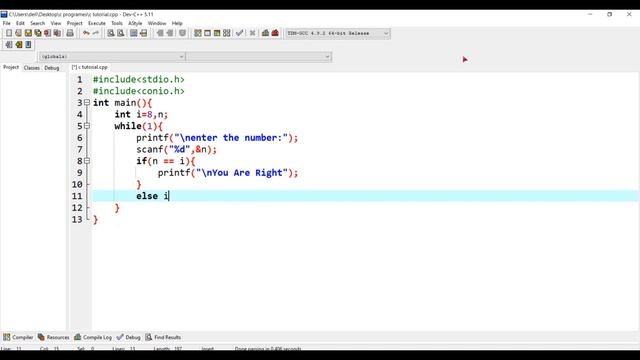The image size is (640, 360).
Task: Collapse the main() fold at line 3
Action: click(x=87, y=102)
